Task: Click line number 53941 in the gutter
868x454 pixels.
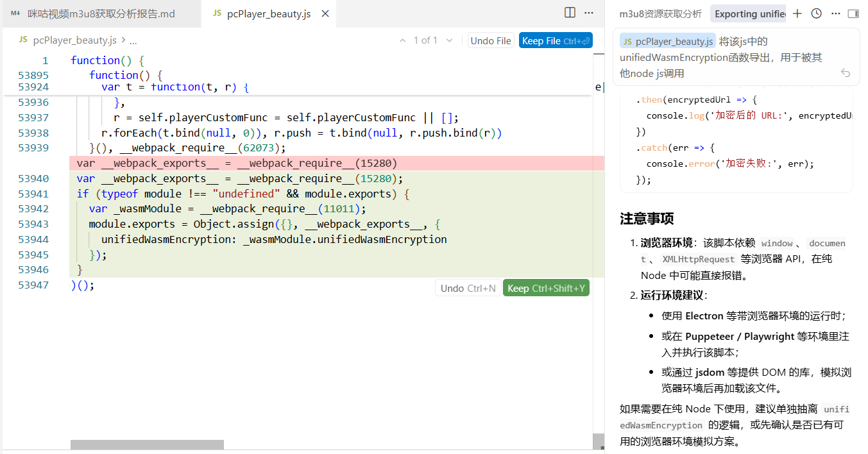Action: tap(33, 194)
